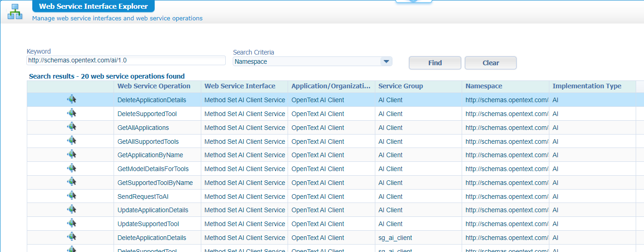The width and height of the screenshot is (644, 252).
Task: Expand the collapsed handle at top center
Action: 414,1
